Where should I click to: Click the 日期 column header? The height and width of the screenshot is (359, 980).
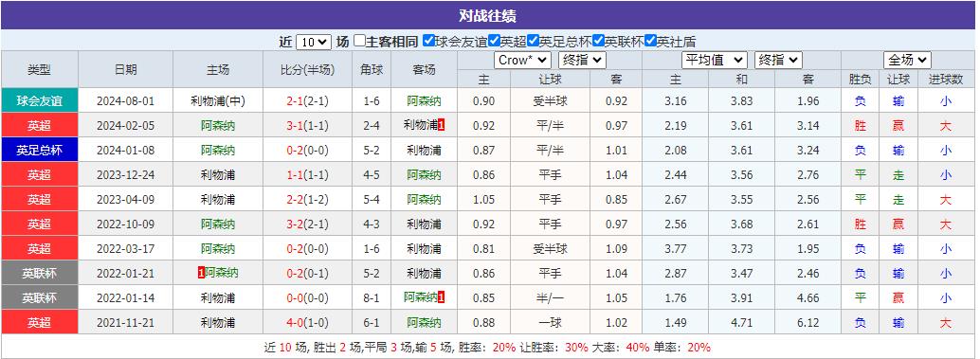point(126,70)
